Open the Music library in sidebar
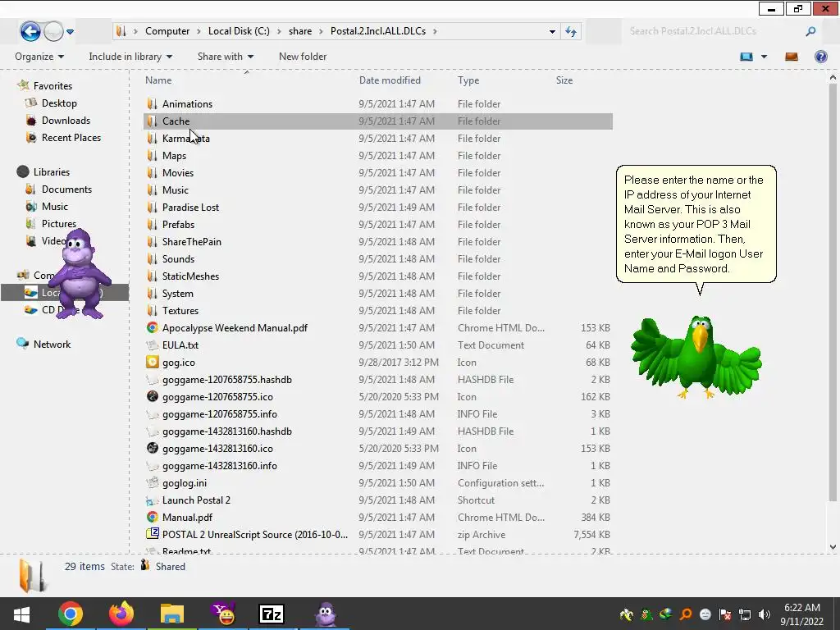 pyautogui.click(x=55, y=206)
